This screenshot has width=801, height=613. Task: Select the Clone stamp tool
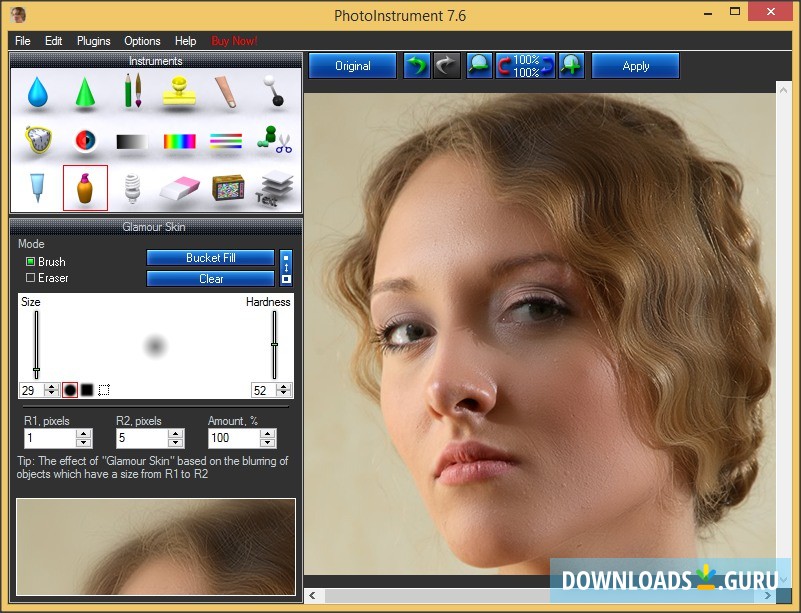pos(179,91)
